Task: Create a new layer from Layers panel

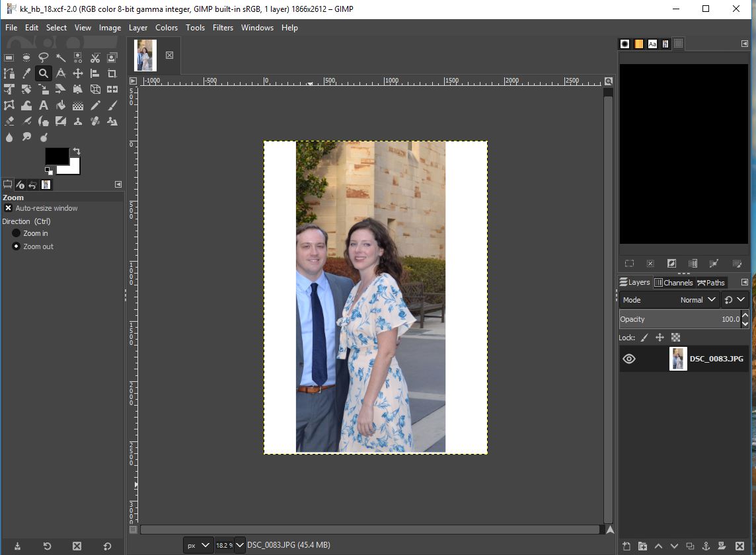Action: [627, 546]
